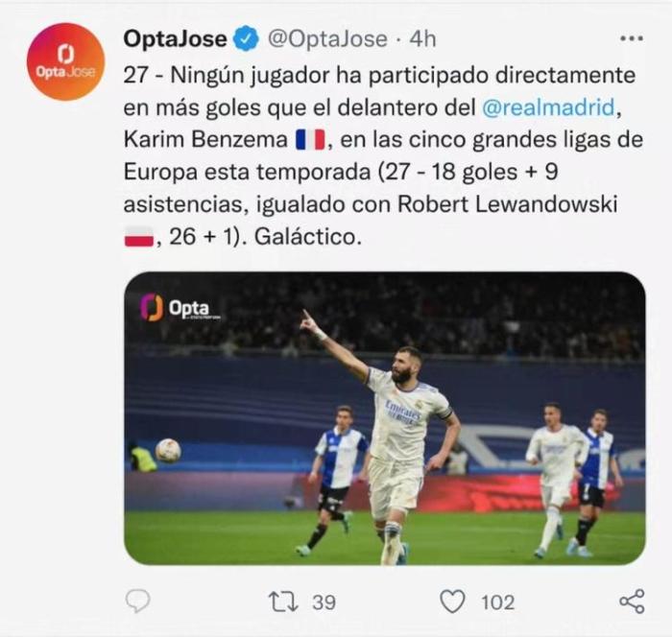Screen dimensions: 672x637
Task: Open the OptaJose profile avatar
Action: tap(65, 61)
